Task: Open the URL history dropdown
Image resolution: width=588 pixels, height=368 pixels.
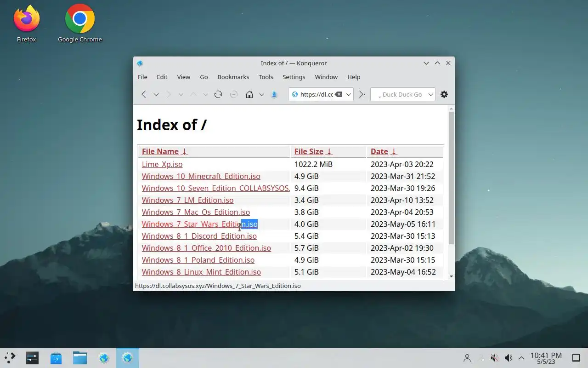Action: coord(349,94)
